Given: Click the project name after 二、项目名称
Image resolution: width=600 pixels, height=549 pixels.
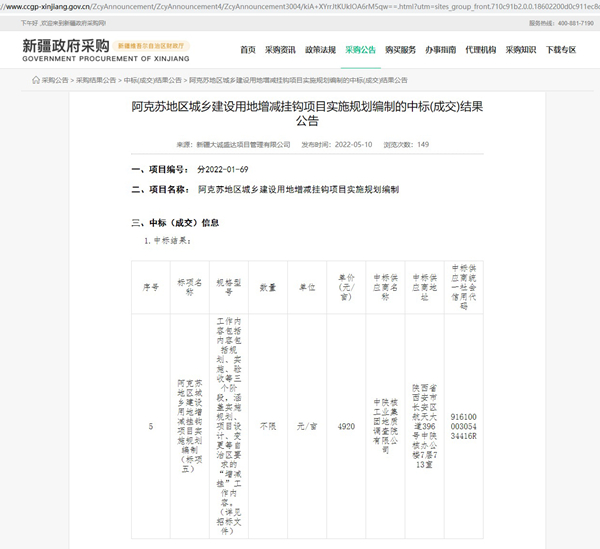Looking at the screenshot, I should point(298,189).
